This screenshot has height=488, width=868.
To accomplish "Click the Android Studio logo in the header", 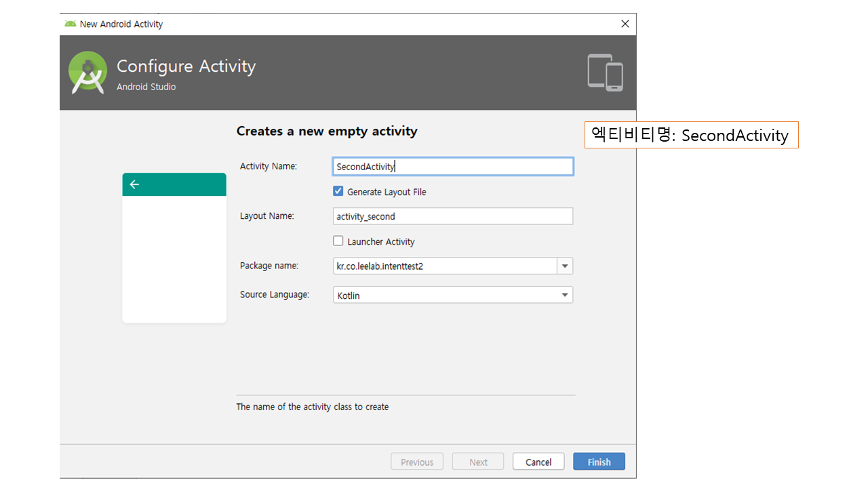I will click(x=87, y=73).
